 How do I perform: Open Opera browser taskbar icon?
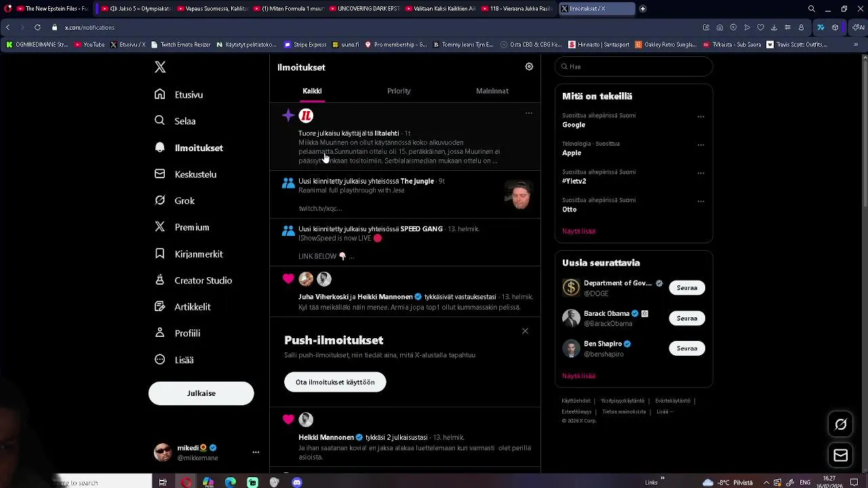coord(186,483)
